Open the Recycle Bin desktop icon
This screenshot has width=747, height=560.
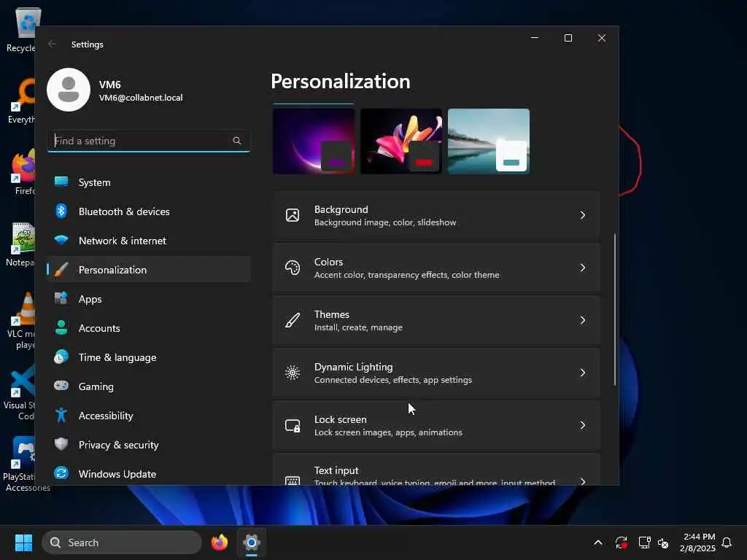click(x=23, y=29)
